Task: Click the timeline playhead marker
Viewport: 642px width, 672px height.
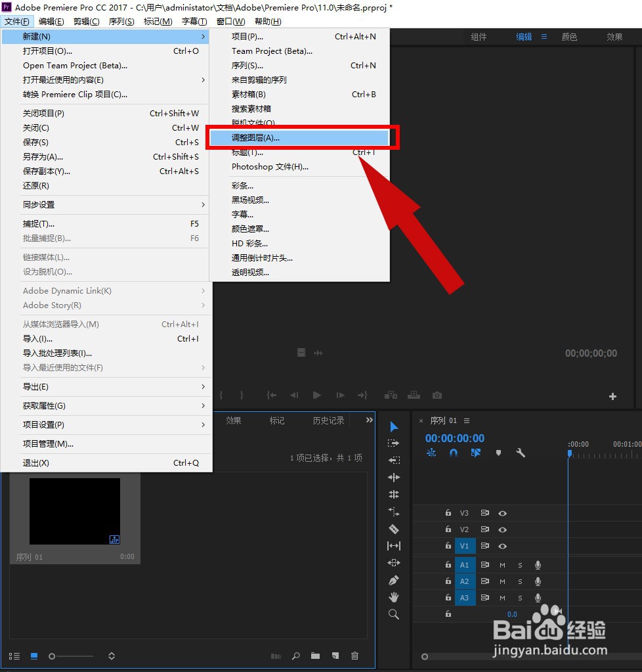Action: (x=570, y=453)
